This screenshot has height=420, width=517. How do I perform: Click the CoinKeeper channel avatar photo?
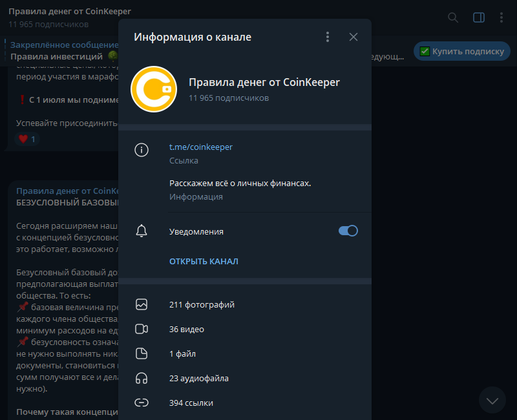[x=154, y=89]
